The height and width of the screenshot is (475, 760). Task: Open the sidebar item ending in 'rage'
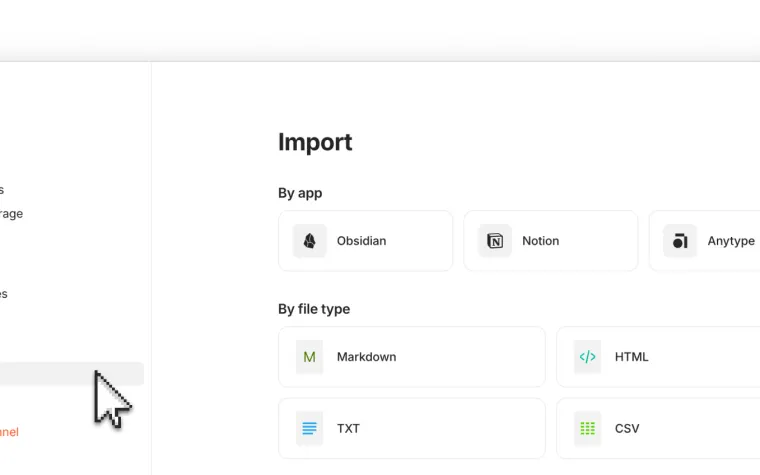point(11,214)
